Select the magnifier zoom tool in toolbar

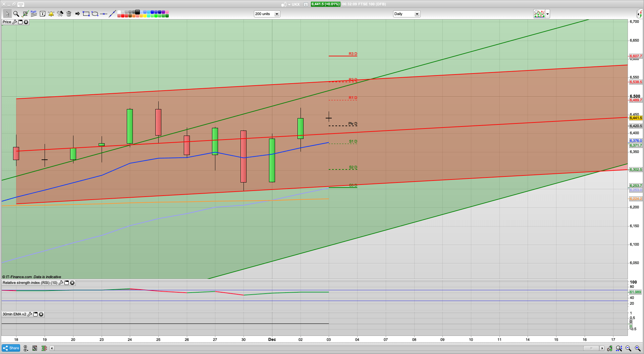(x=16, y=14)
